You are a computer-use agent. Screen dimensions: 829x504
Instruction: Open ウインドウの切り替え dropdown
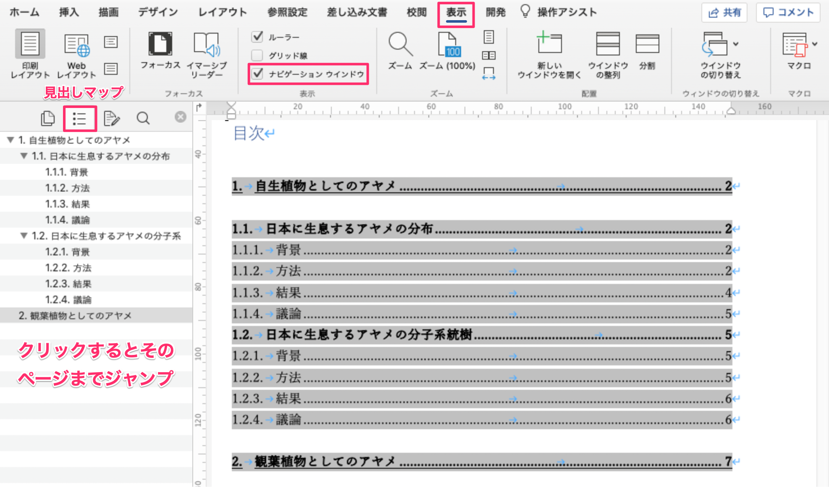tap(735, 43)
